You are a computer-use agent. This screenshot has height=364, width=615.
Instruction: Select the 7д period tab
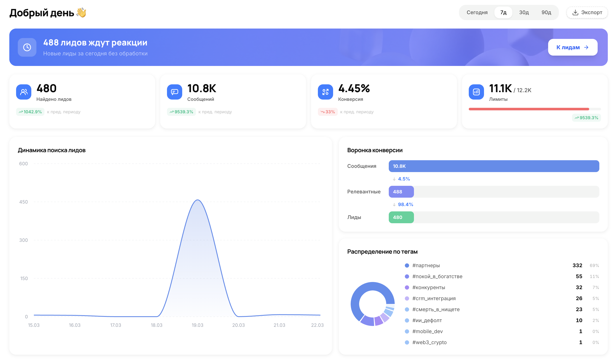pos(503,12)
